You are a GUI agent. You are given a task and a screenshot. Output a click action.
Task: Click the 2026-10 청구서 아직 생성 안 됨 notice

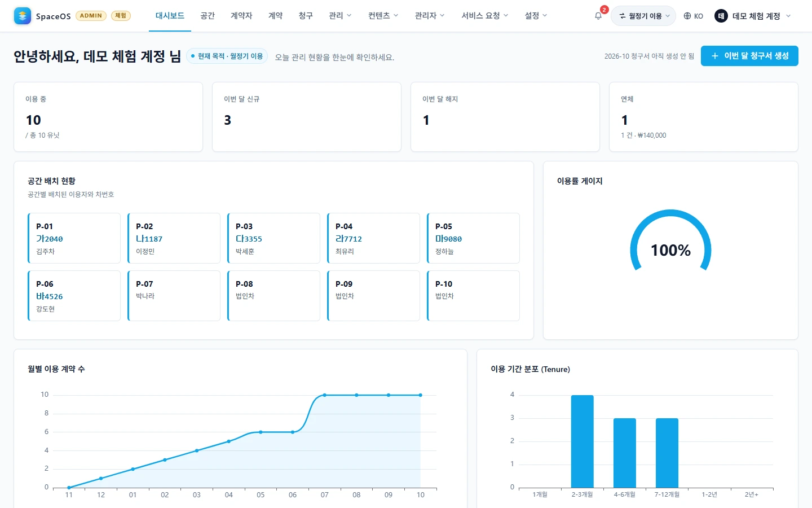(649, 56)
